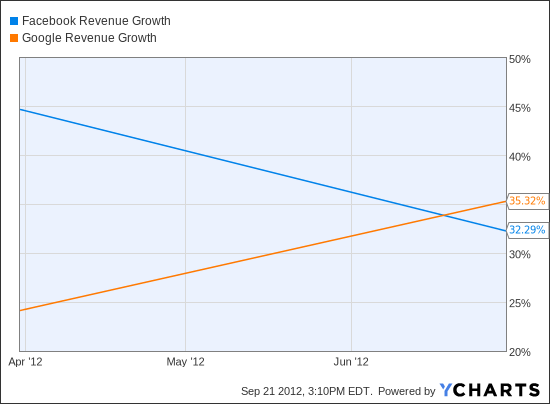The width and height of the screenshot is (550, 404).
Task: Click the Jun '12 x-axis label
Action: (351, 362)
